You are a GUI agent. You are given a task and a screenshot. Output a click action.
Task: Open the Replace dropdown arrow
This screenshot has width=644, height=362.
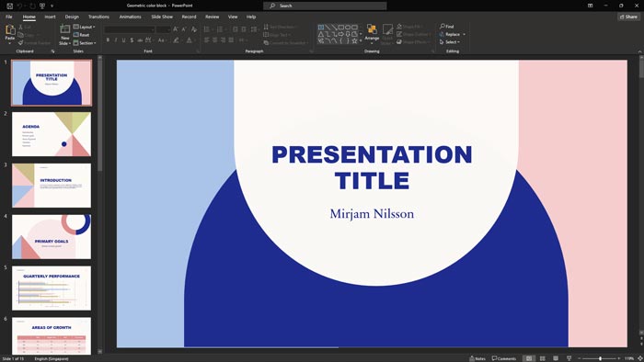pos(464,34)
